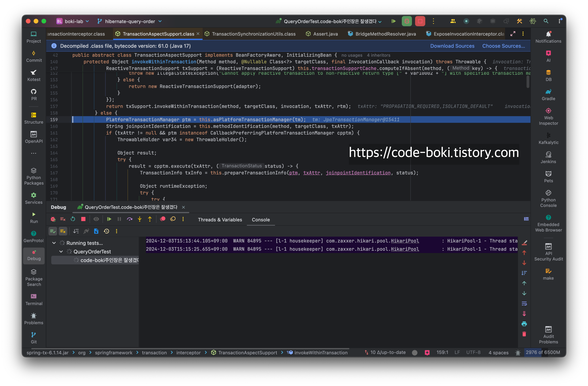Screen dimensions: 588x386
Task: Switch to Threads & Variables tab
Action: (220, 219)
